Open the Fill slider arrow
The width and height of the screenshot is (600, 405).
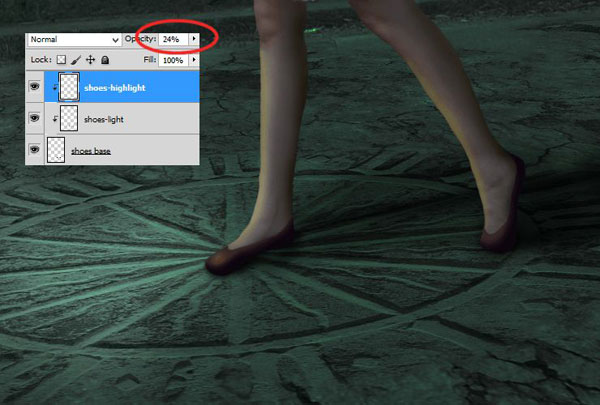coord(194,60)
